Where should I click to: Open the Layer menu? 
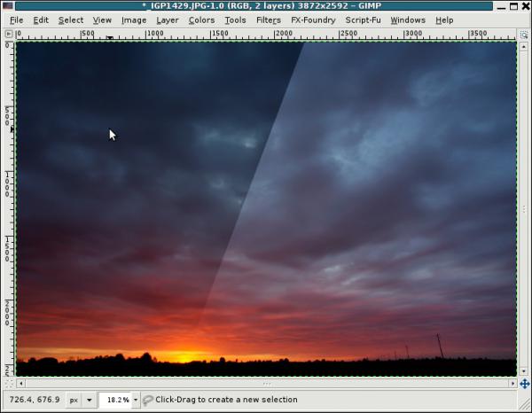(x=168, y=20)
